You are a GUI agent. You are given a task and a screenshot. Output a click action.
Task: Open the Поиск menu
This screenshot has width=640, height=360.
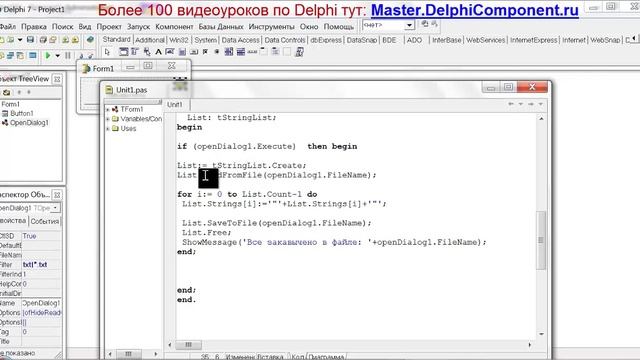(62, 27)
